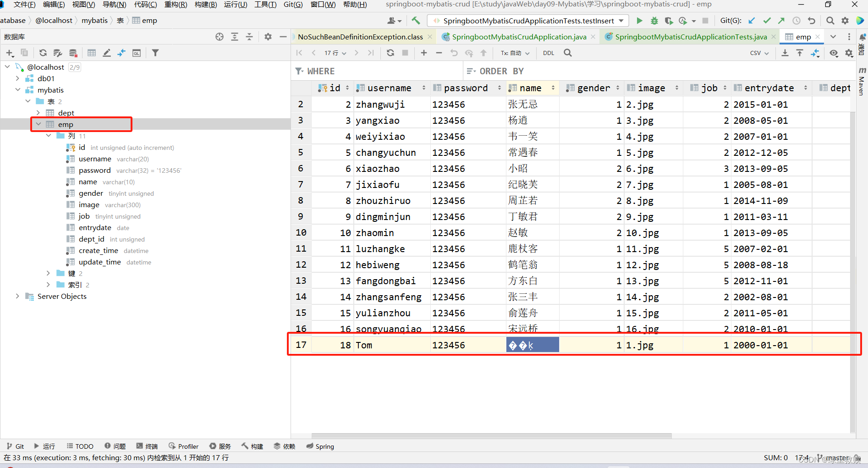868x468 pixels.
Task: Open the DDL view for emp
Action: click(x=548, y=53)
